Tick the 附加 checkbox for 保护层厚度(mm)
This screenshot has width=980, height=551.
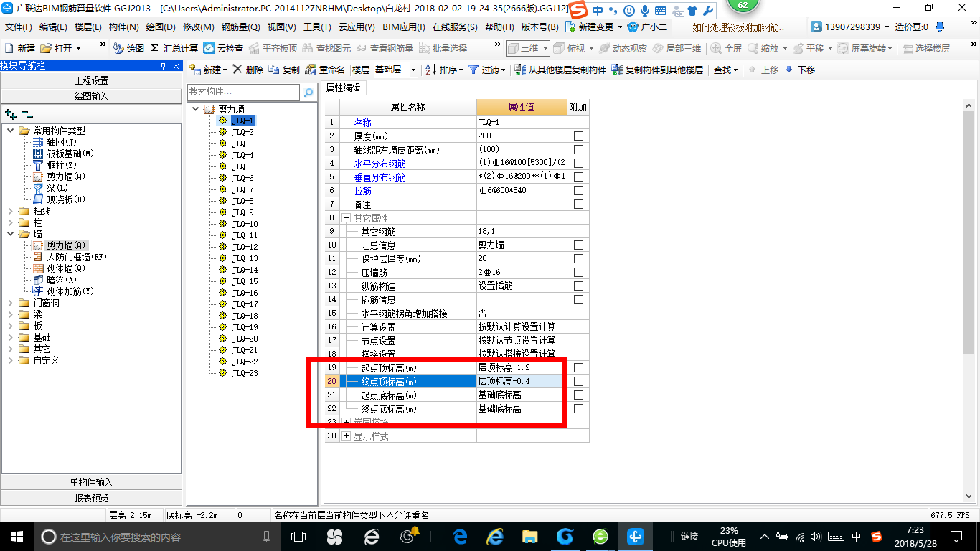pyautogui.click(x=578, y=258)
